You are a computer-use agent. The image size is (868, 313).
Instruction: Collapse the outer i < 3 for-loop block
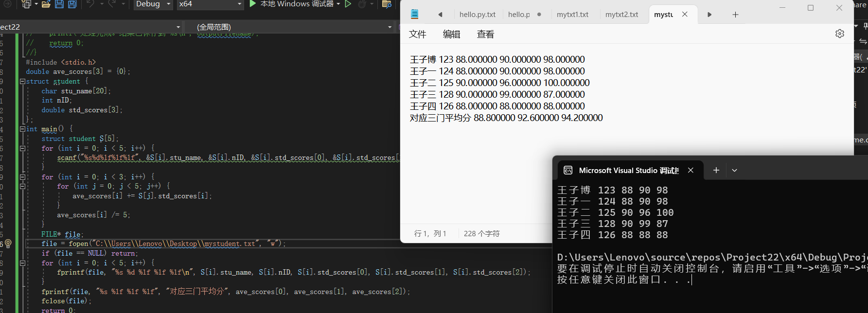[22, 177]
